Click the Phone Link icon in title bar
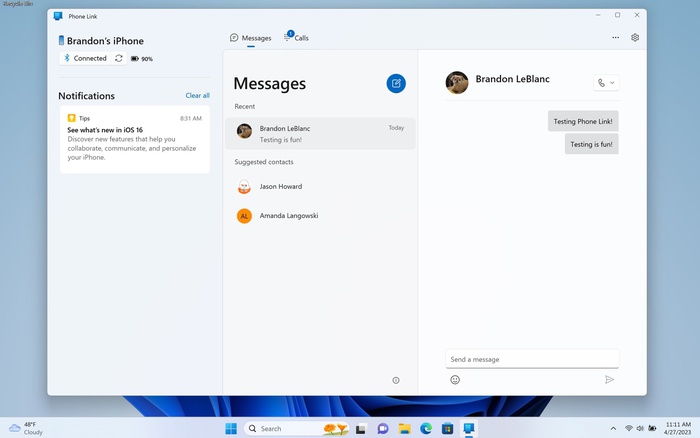Image resolution: width=700 pixels, height=438 pixels. pos(58,16)
